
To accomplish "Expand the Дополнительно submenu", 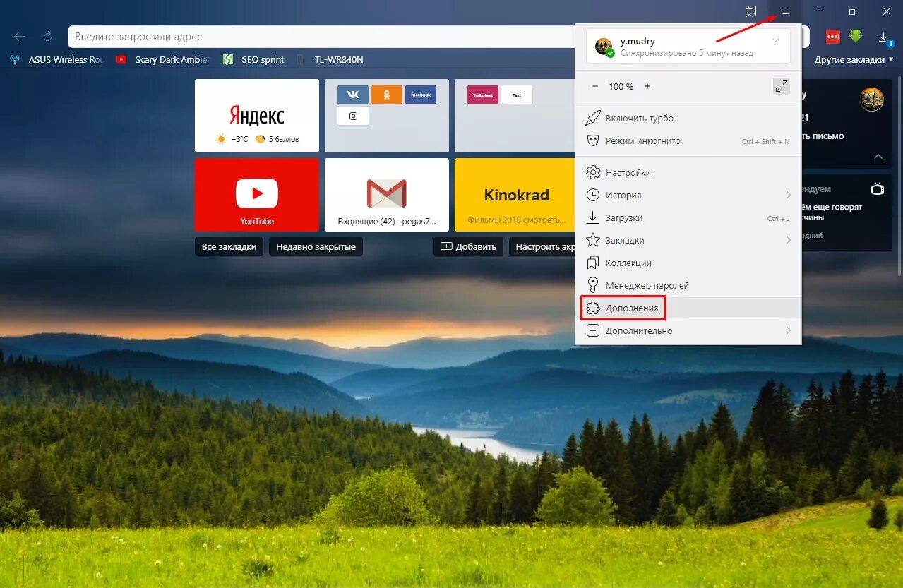I will (x=688, y=330).
